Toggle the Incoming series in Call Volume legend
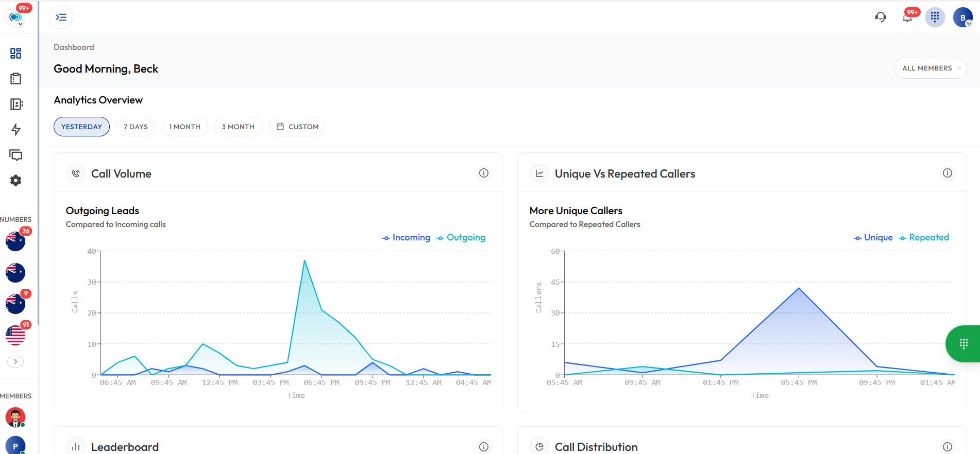 406,237
